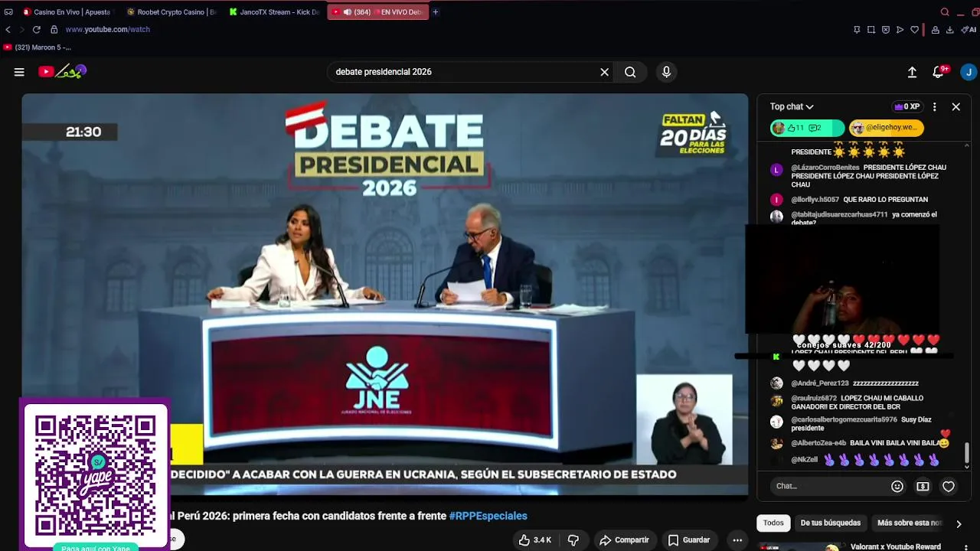This screenshot has height=551, width=980.
Task: Open the pinned @eligehoy yellow chip
Action: pyautogui.click(x=887, y=128)
